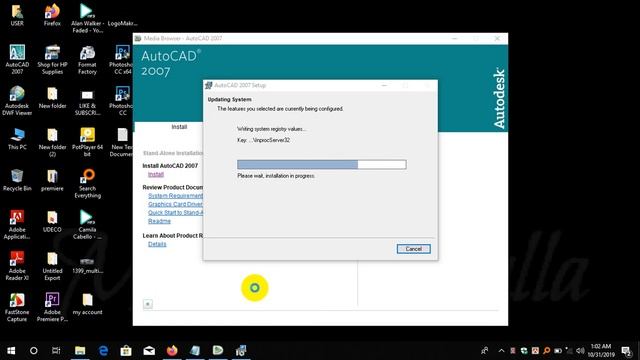Screen dimensions: 640x360
Task: Cancel the AutoCAD 2007 installation
Action: pyautogui.click(x=413, y=249)
